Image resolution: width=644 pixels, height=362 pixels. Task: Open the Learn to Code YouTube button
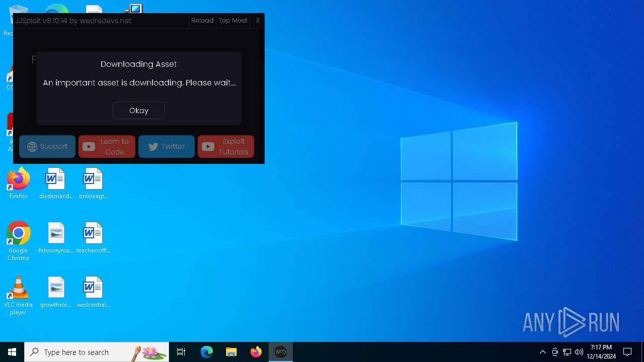[x=107, y=146]
